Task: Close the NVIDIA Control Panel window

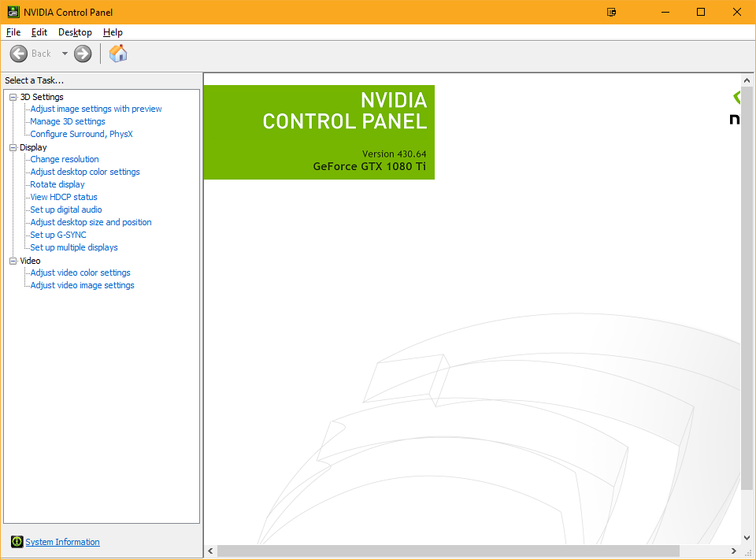Action: tap(737, 12)
